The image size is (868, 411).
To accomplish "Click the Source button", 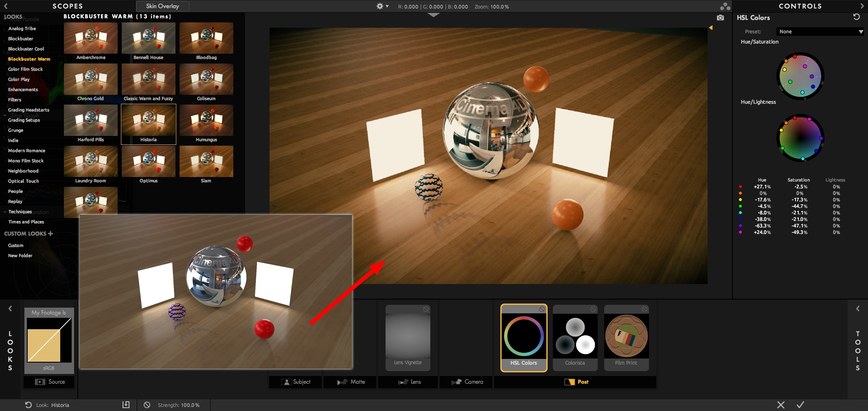I will point(50,382).
